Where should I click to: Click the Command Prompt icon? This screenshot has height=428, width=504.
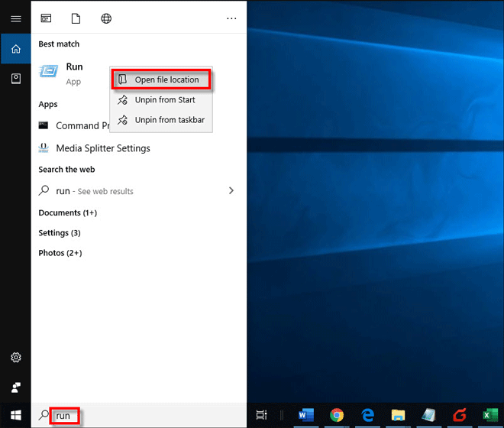44,125
